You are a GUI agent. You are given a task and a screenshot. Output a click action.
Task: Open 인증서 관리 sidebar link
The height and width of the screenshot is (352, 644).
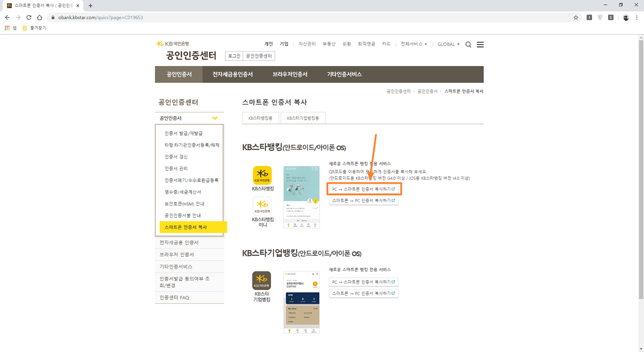click(176, 168)
